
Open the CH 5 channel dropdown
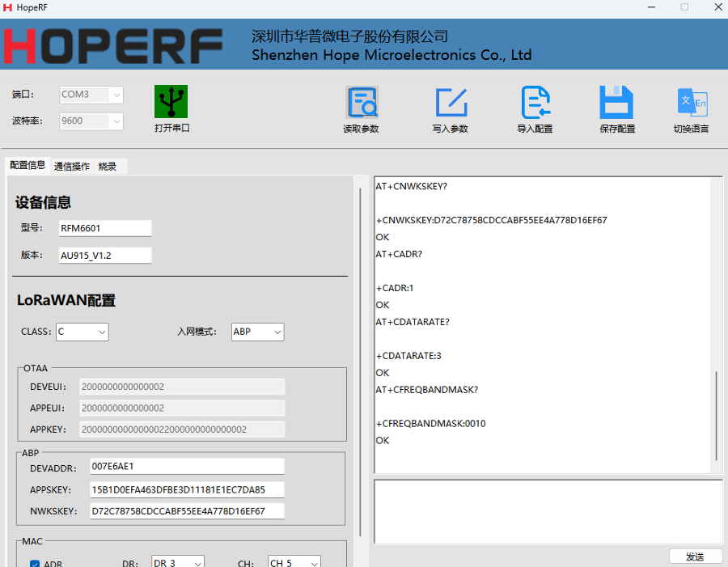pos(294,562)
